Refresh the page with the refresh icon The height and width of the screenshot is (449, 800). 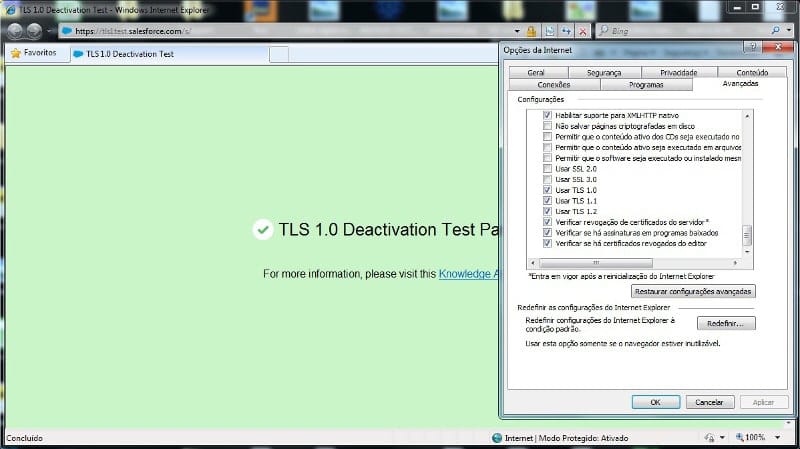(566, 31)
